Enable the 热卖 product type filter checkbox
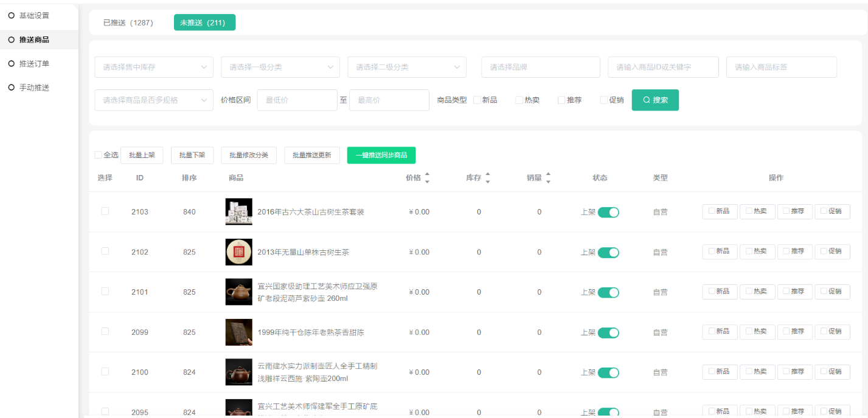The height and width of the screenshot is (418, 868). (x=519, y=100)
